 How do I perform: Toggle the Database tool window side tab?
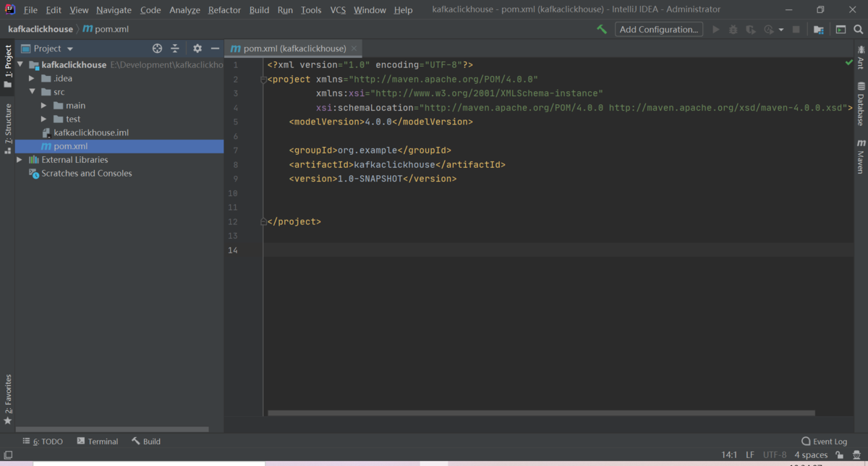(861, 104)
